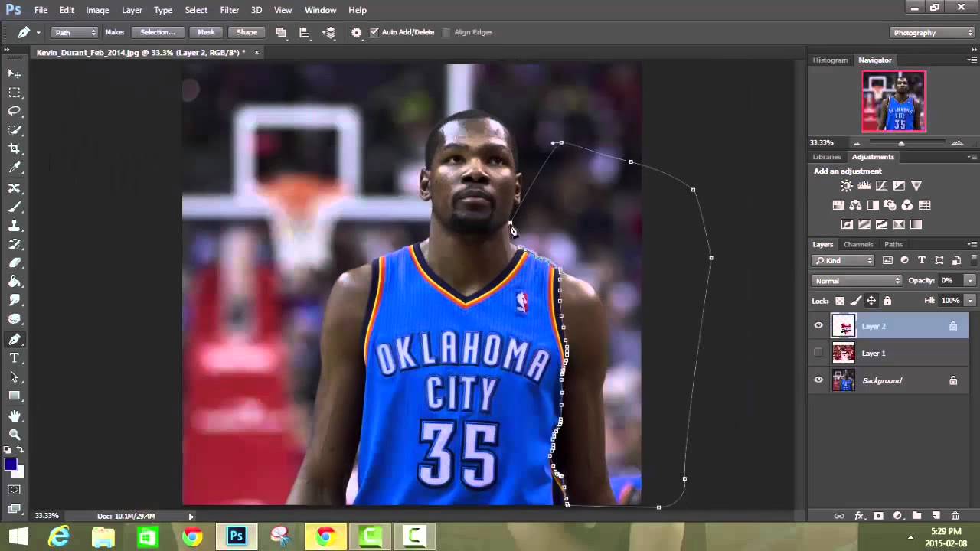The image size is (980, 551).
Task: Add a layer style with fx button
Action: (x=859, y=517)
